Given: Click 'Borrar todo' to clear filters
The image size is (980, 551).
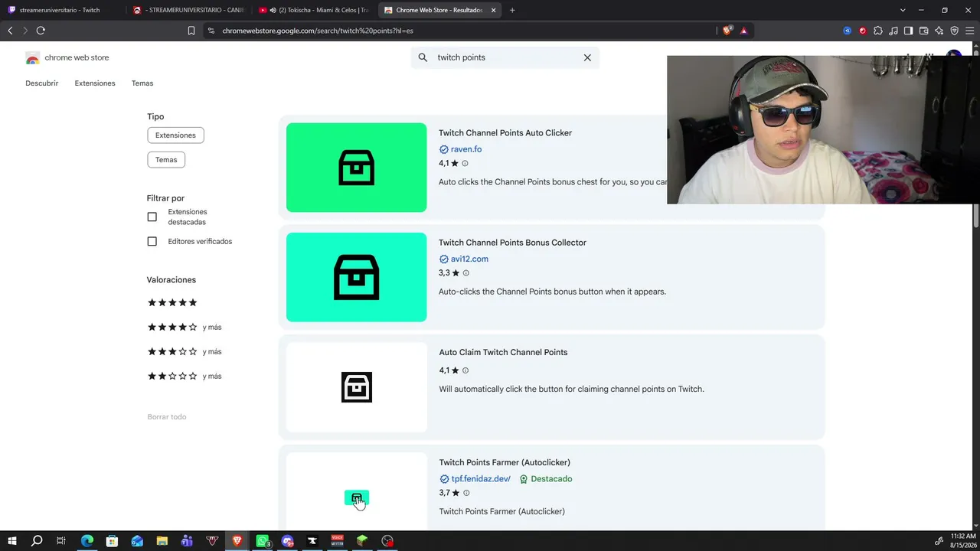Looking at the screenshot, I should point(167,417).
